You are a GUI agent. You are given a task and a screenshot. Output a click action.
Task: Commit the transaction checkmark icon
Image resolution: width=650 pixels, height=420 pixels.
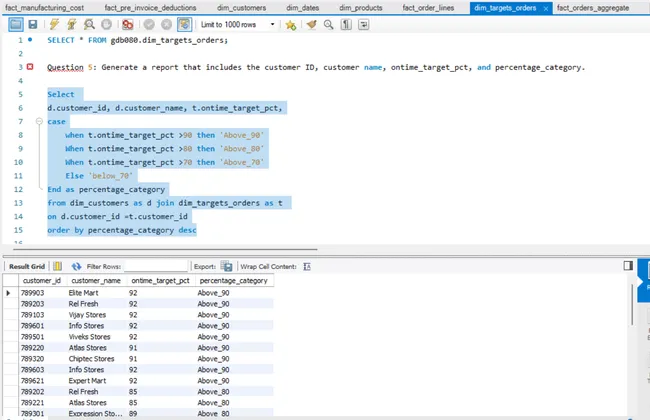click(x=149, y=24)
